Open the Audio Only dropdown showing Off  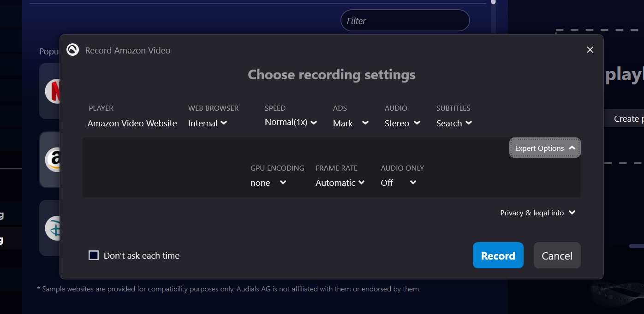pyautogui.click(x=399, y=183)
